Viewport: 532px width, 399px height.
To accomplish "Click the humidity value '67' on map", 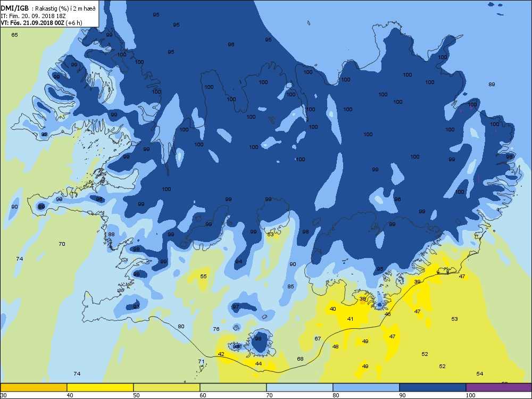I will (318, 338).
